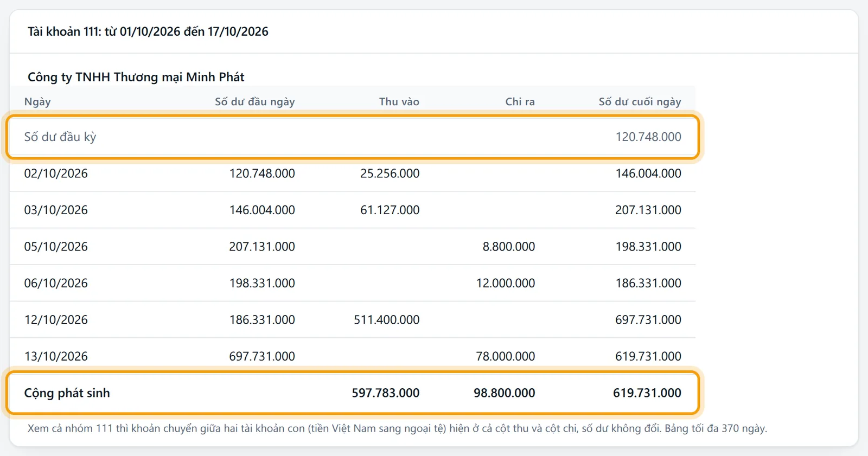The height and width of the screenshot is (456, 868).
Task: Select the date 06/10/2026
Action: point(56,283)
